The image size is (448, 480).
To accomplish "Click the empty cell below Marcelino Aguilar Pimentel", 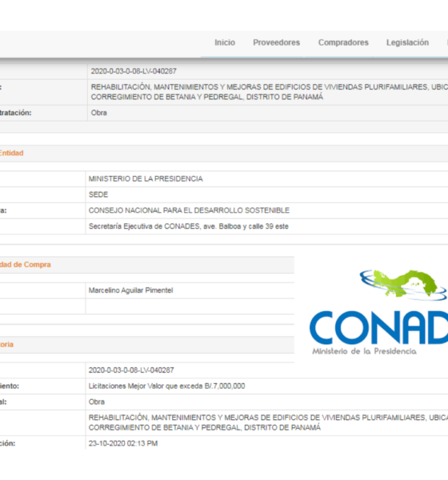I will click(x=190, y=306).
